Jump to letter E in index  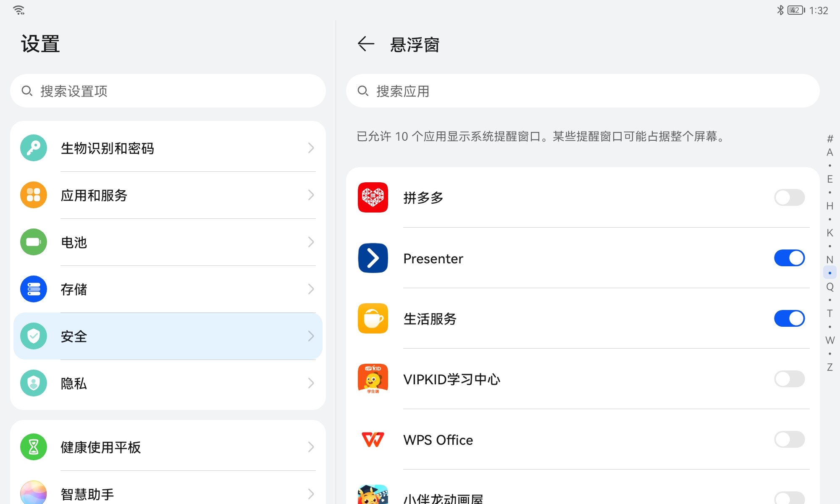pos(830,179)
